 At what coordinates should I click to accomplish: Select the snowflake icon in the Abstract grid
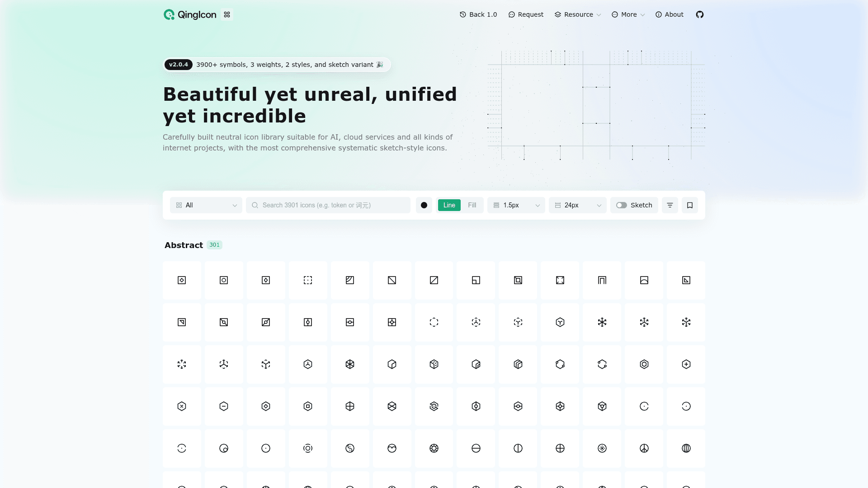(602, 322)
